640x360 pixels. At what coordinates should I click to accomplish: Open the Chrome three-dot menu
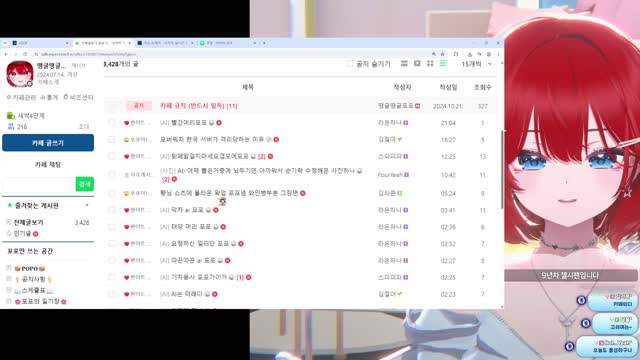click(x=498, y=54)
